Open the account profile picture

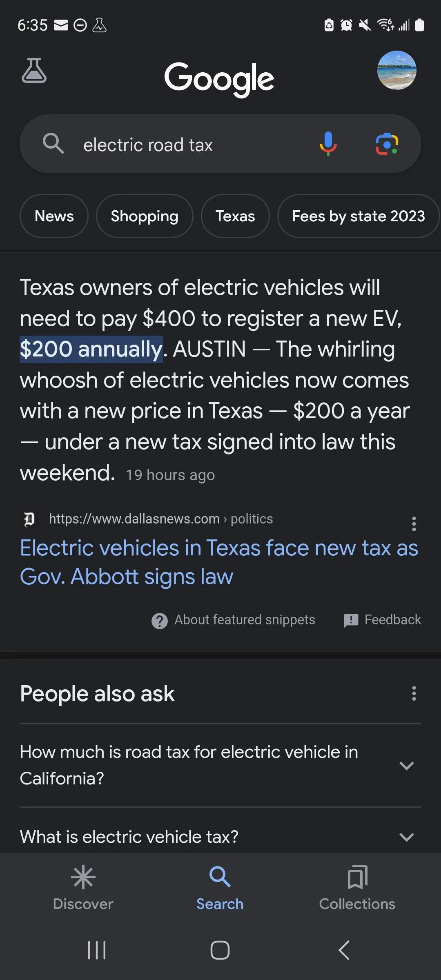[x=396, y=70]
